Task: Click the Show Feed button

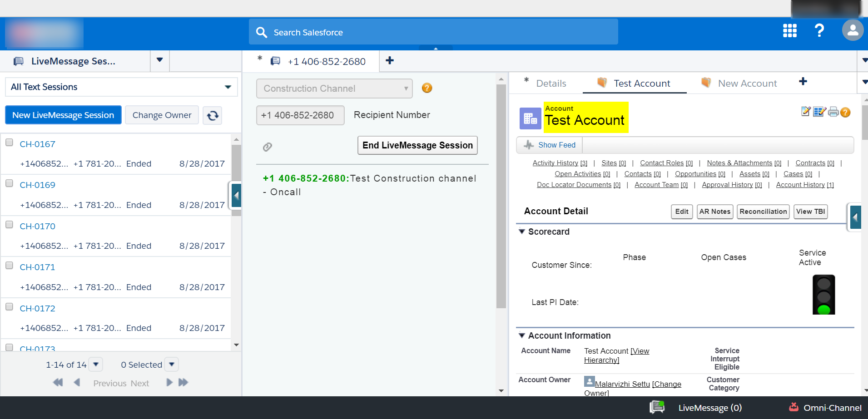Action: [549, 145]
